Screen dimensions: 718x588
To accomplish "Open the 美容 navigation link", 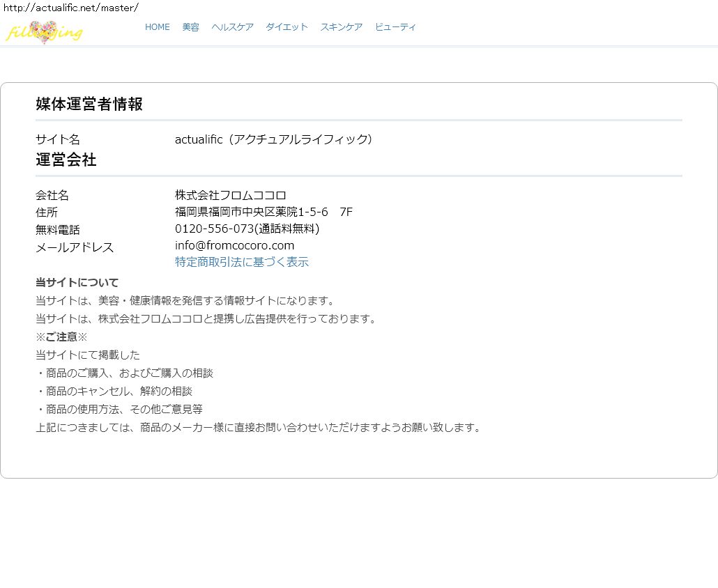I will click(190, 27).
